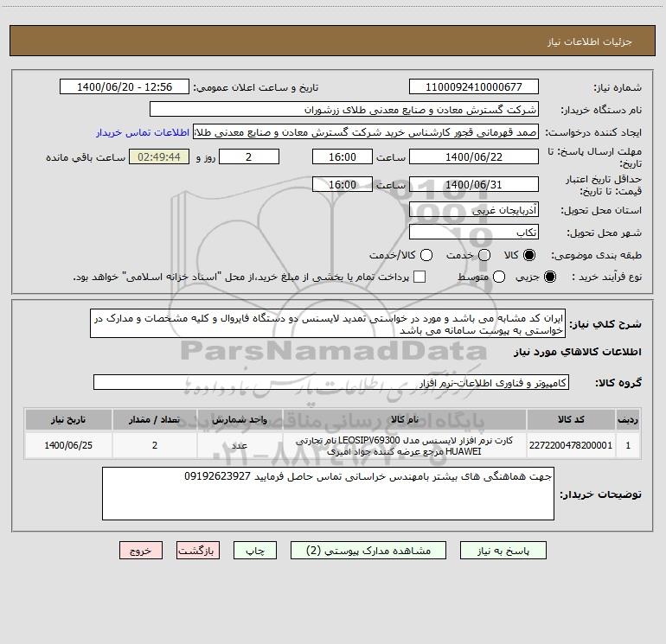Select the خدمت radio button

484,255
